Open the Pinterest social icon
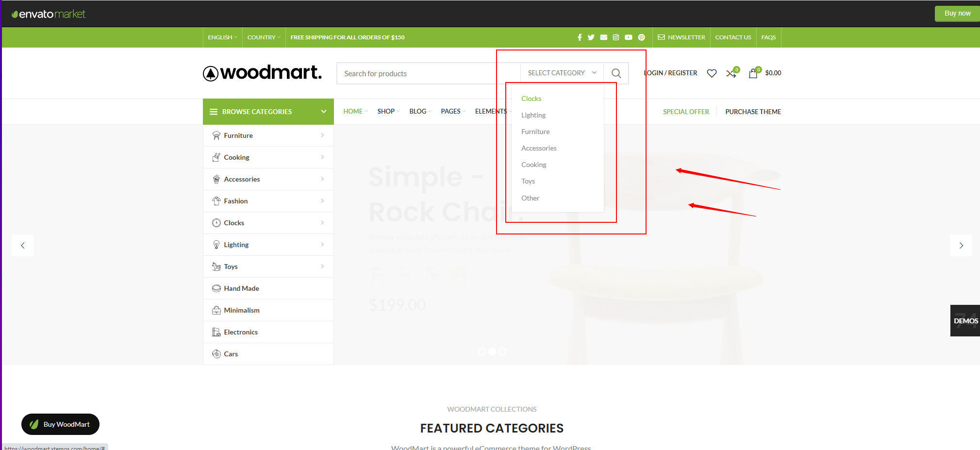Image resolution: width=980 pixels, height=450 pixels. tap(642, 37)
